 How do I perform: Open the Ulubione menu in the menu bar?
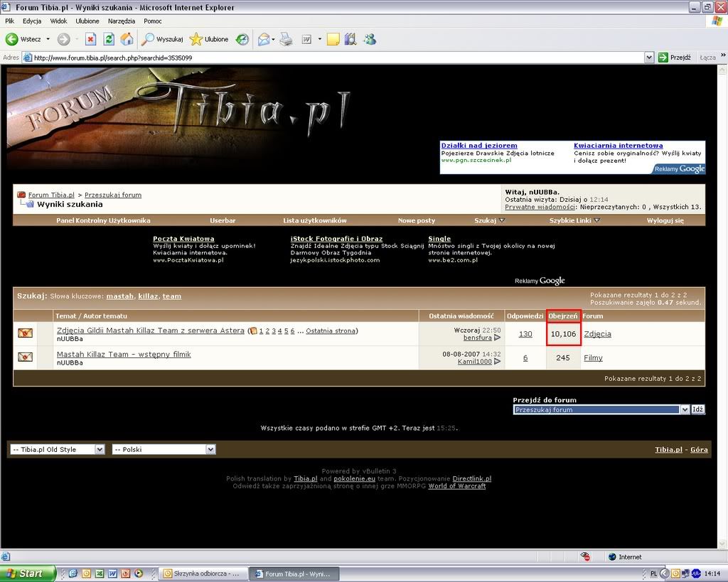(x=87, y=21)
